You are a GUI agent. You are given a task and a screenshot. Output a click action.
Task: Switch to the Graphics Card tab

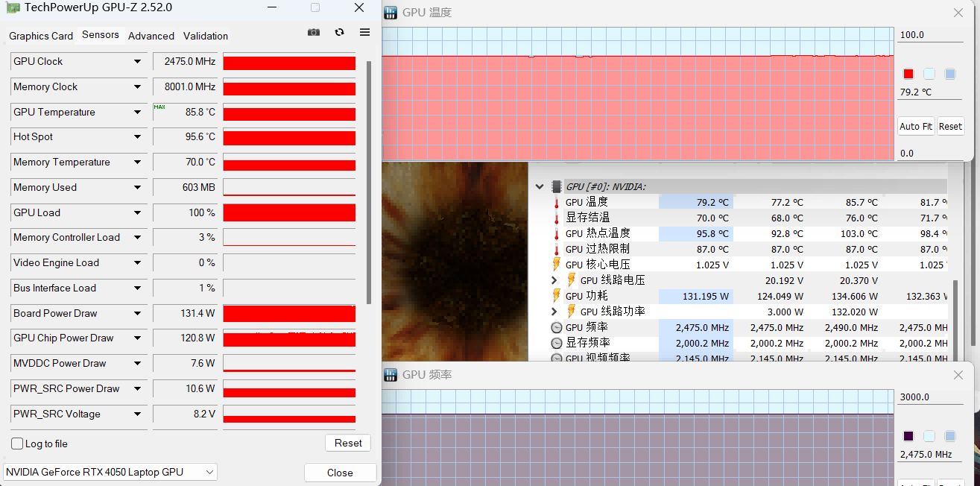coord(40,36)
